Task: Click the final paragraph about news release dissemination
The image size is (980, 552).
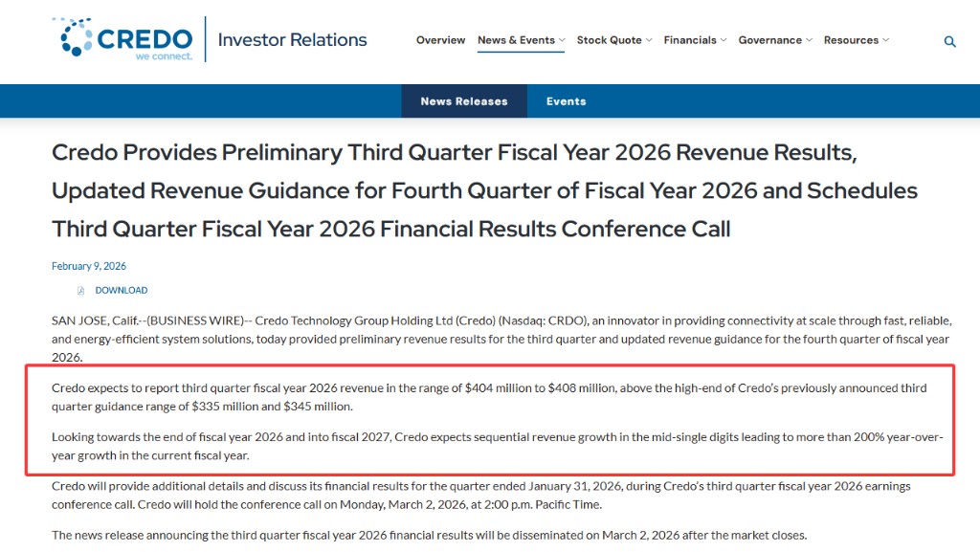Action: tap(429, 535)
